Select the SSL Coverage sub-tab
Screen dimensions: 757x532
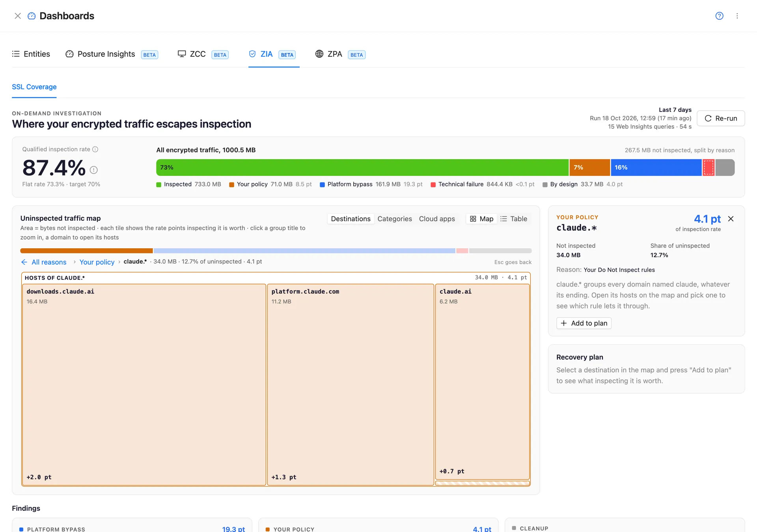pyautogui.click(x=34, y=87)
